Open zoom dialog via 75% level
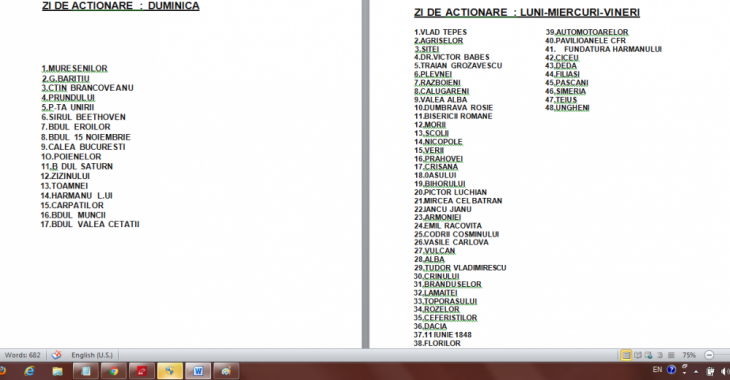Viewport: 730px width, 380px height. click(x=689, y=355)
